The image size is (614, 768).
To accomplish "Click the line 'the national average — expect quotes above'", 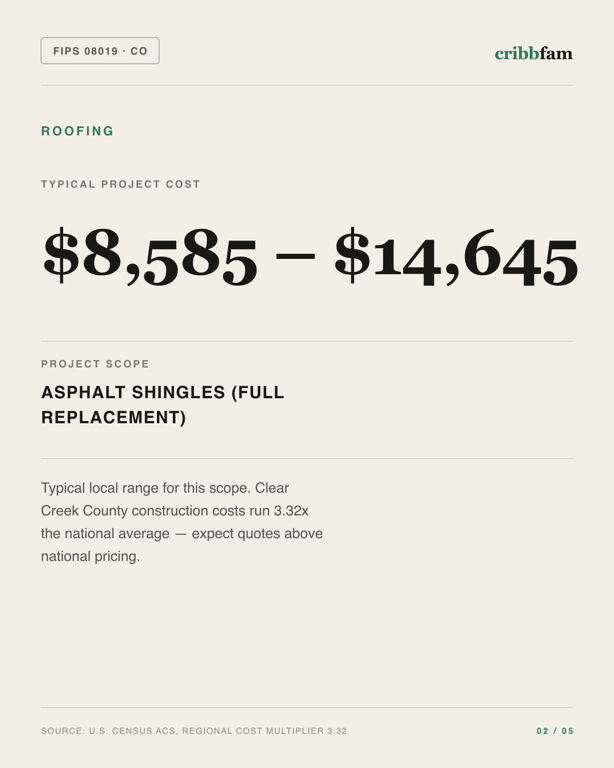I will pyautogui.click(x=182, y=533).
